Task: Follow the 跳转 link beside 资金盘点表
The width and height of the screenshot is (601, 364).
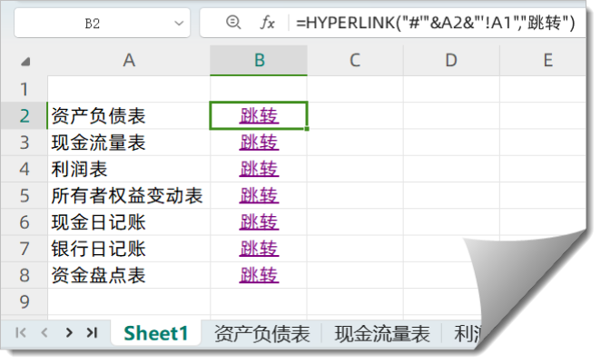Action: pyautogui.click(x=259, y=275)
